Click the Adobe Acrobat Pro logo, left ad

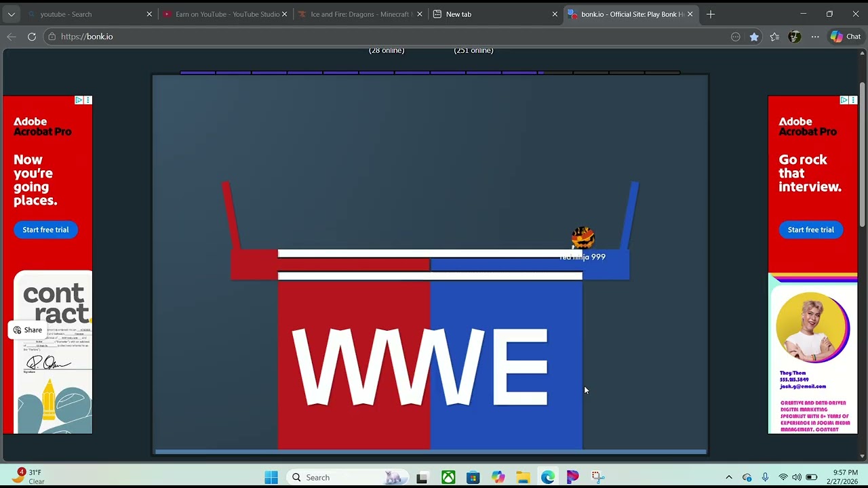coord(42,127)
